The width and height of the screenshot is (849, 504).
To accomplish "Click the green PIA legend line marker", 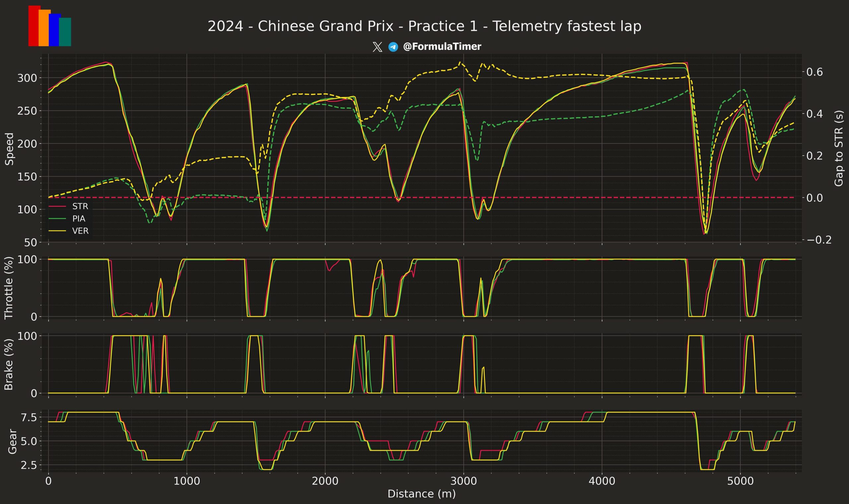I will (x=57, y=219).
